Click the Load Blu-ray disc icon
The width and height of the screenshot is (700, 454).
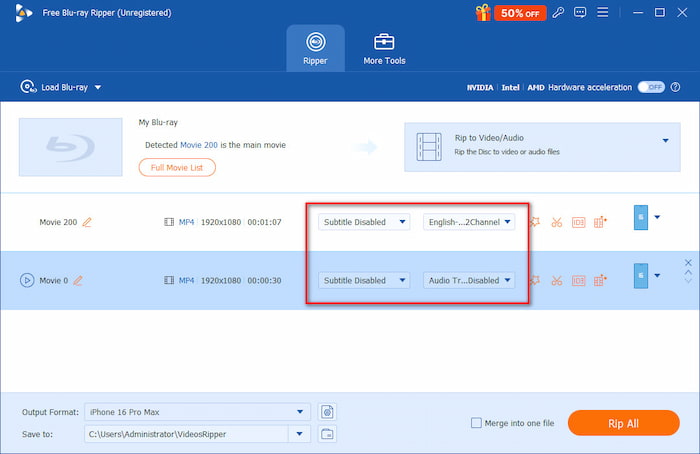coord(28,87)
